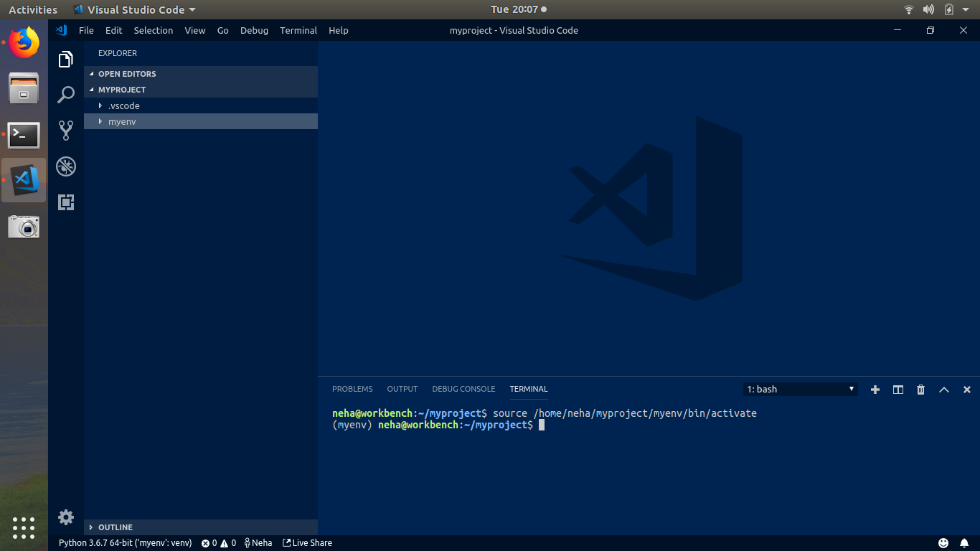This screenshot has width=980, height=551.
Task: Open the Search view
Action: [x=65, y=94]
